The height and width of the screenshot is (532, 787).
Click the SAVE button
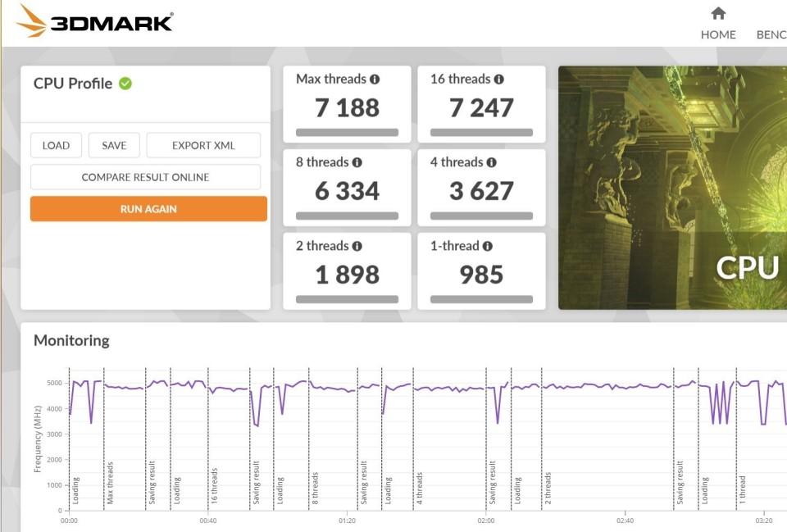tap(114, 146)
